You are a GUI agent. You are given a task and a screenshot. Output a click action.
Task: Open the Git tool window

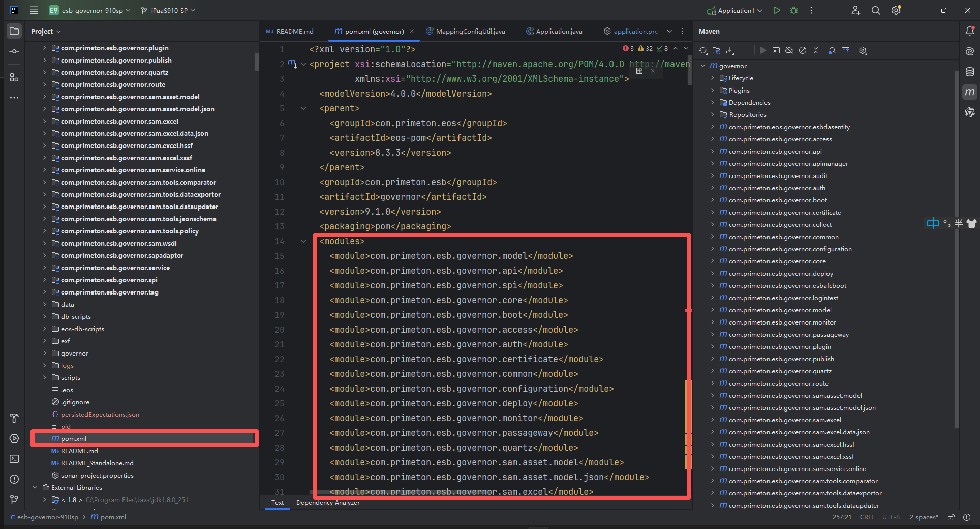[14, 499]
